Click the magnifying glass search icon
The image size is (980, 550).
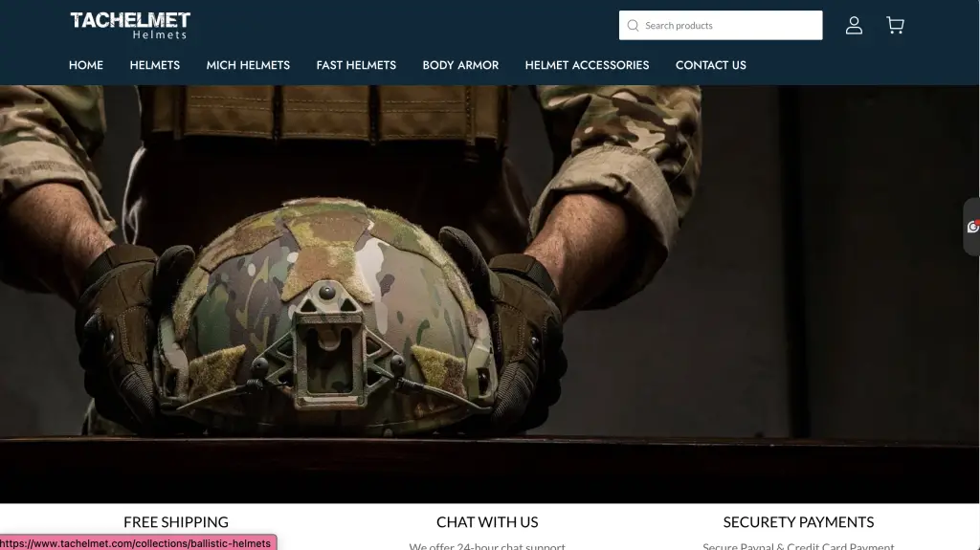point(633,26)
